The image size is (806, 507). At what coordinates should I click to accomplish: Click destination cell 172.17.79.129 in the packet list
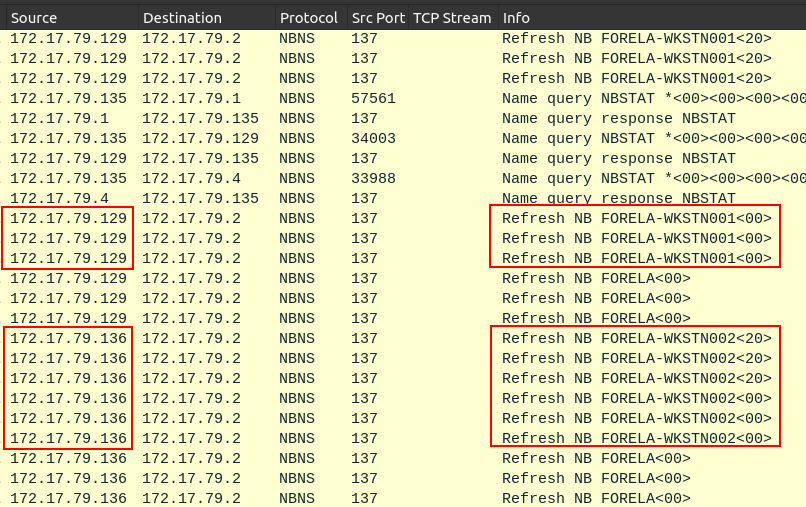200,138
